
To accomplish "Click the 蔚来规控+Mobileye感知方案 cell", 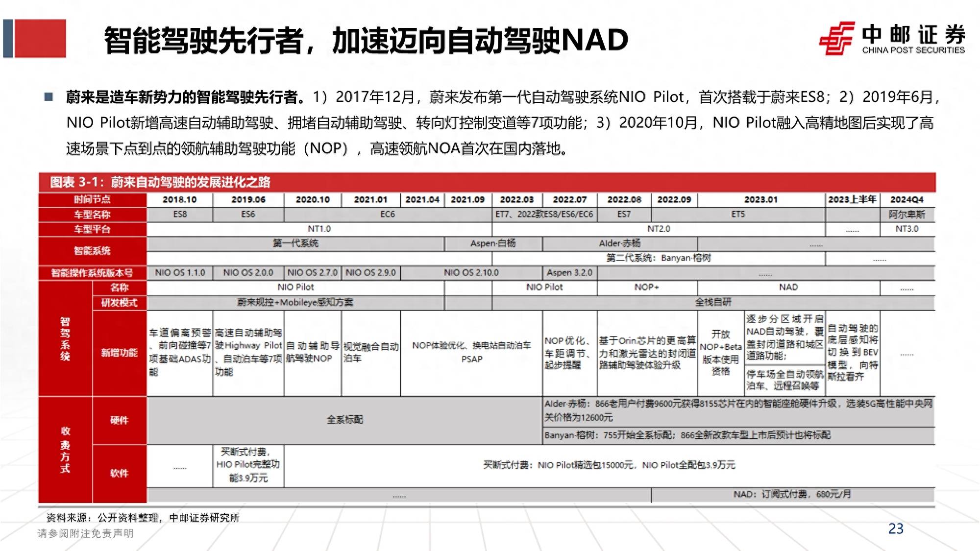I will (295, 302).
